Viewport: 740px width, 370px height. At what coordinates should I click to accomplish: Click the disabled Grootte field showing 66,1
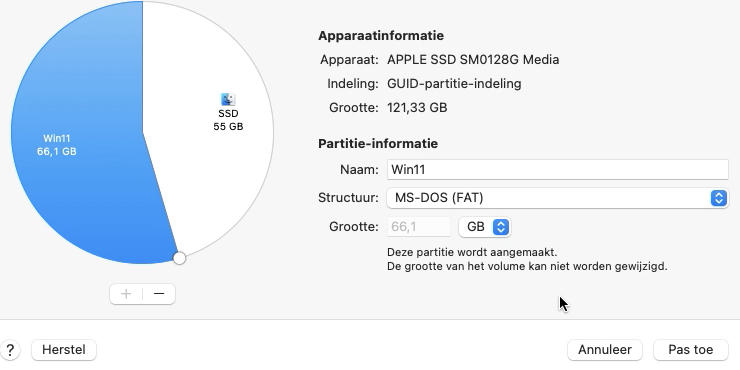click(419, 227)
